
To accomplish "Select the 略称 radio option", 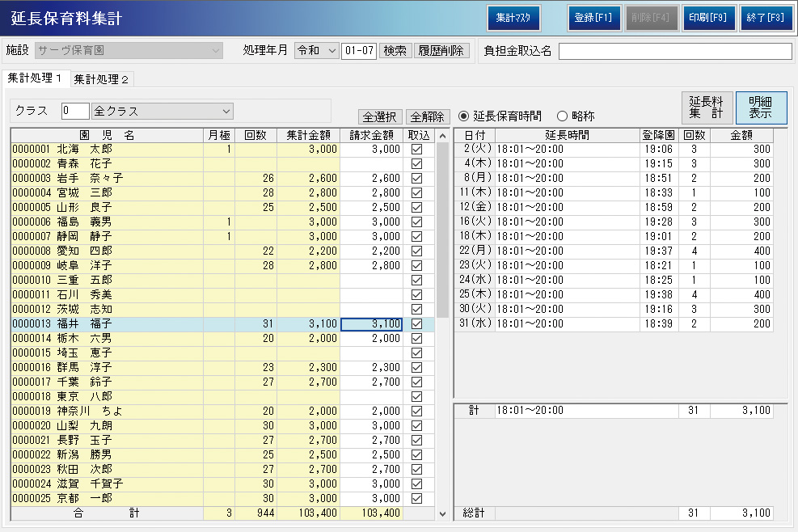I will [563, 116].
